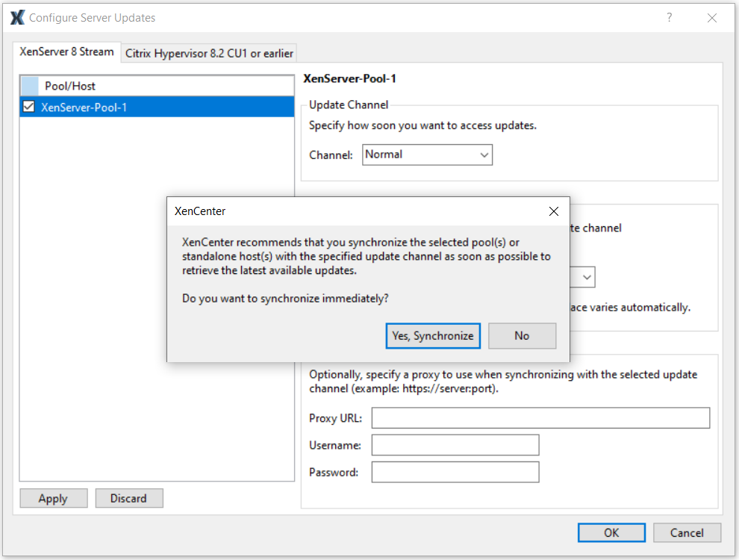
Task: Toggle the select-all checkbox in Pool/Host header
Action: tap(30, 86)
